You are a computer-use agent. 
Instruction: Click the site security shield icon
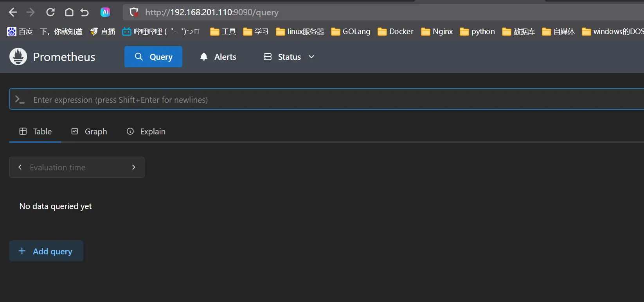(x=134, y=13)
